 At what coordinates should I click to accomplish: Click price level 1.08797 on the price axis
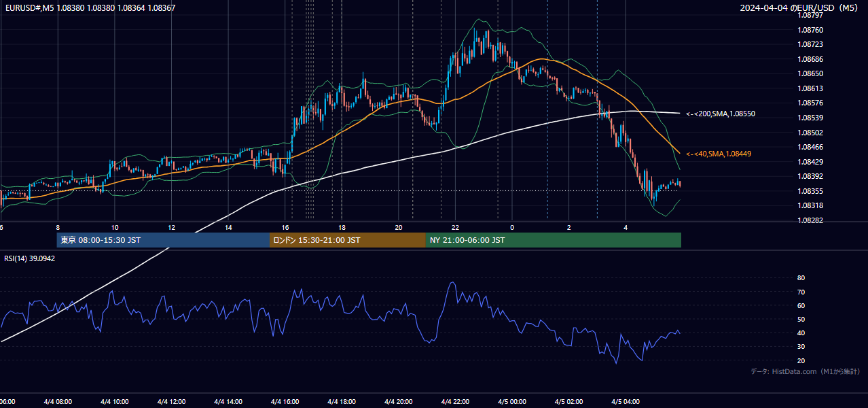[810, 15]
